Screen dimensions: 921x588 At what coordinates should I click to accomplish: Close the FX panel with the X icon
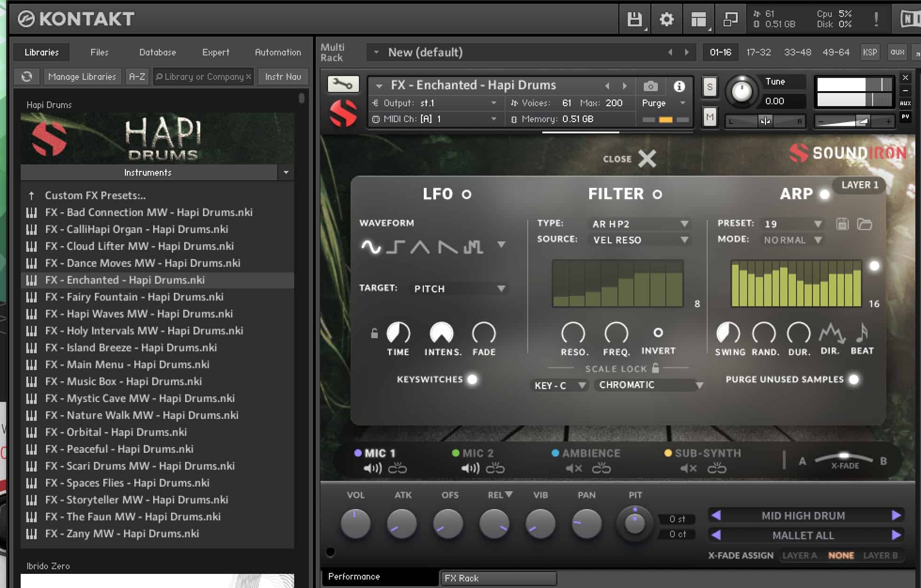(x=647, y=159)
